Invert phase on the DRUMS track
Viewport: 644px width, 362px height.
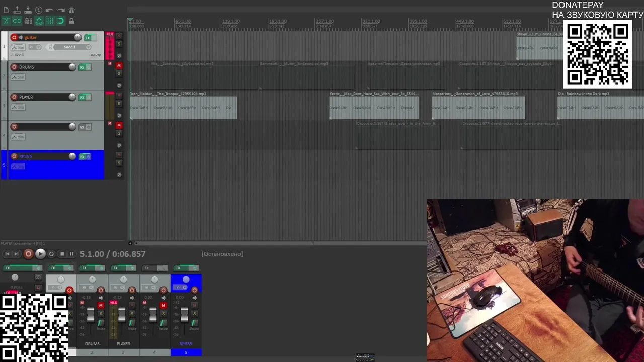pos(119,85)
